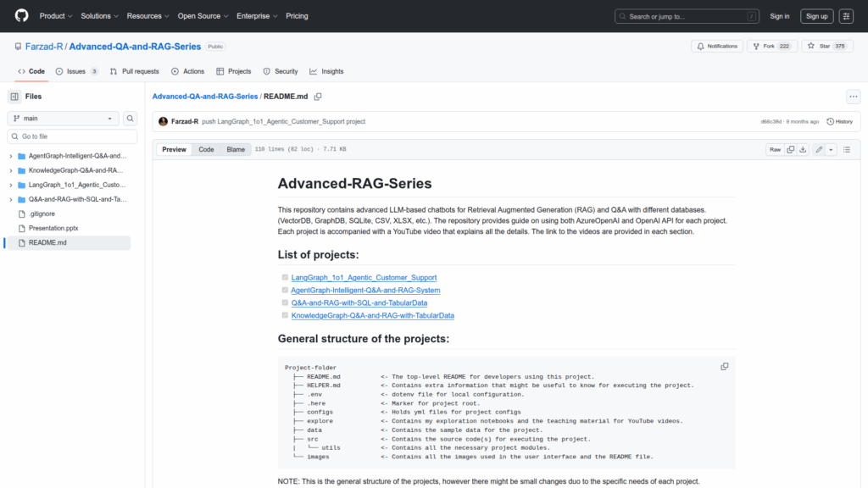Copy the README.md file path

(318, 97)
